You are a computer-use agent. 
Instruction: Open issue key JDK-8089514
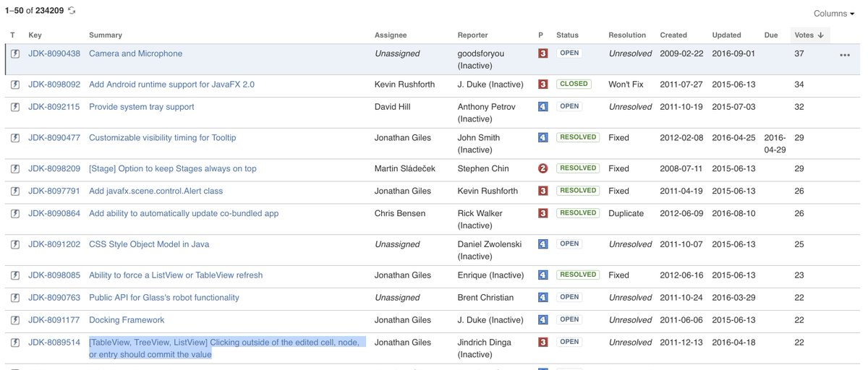pyautogui.click(x=54, y=343)
